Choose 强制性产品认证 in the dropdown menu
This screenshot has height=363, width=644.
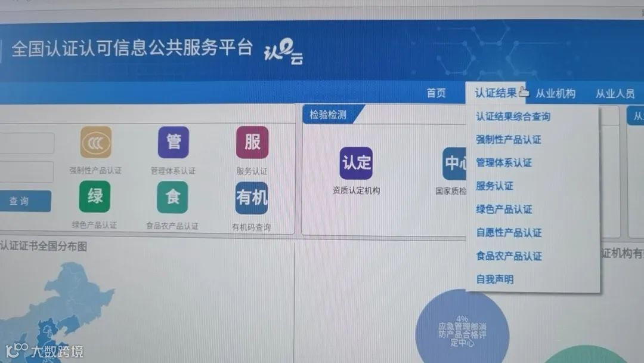tap(509, 140)
